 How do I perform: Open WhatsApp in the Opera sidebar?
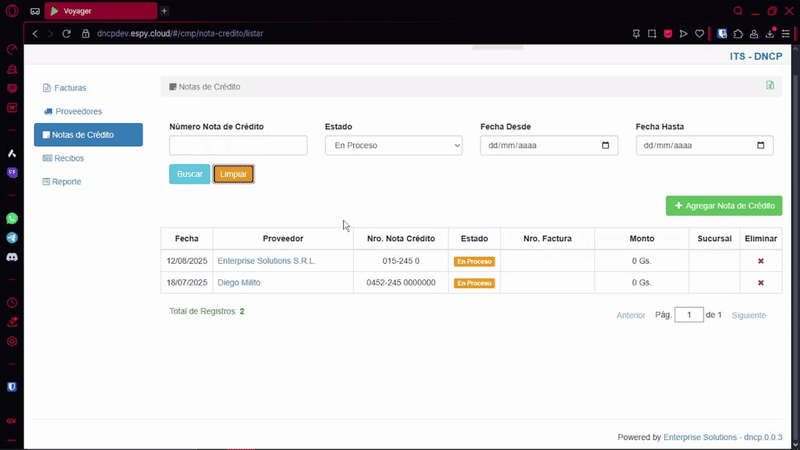pyautogui.click(x=12, y=218)
